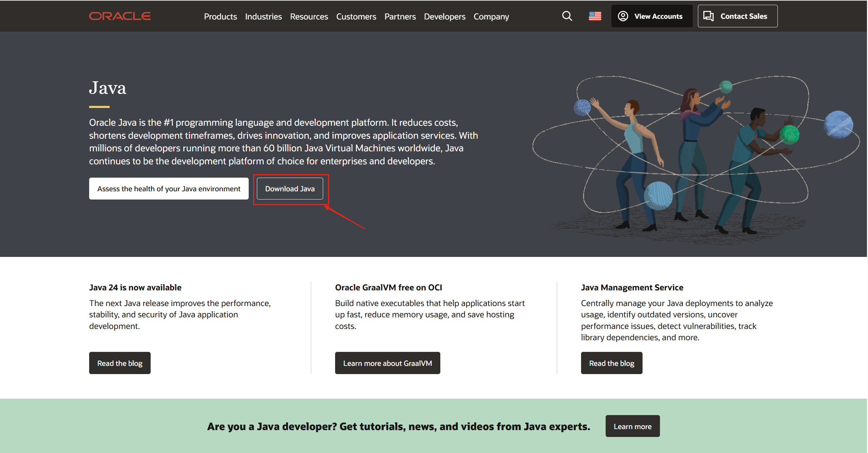Click the Download Java button
Screen dimensions: 868x453
(290, 189)
